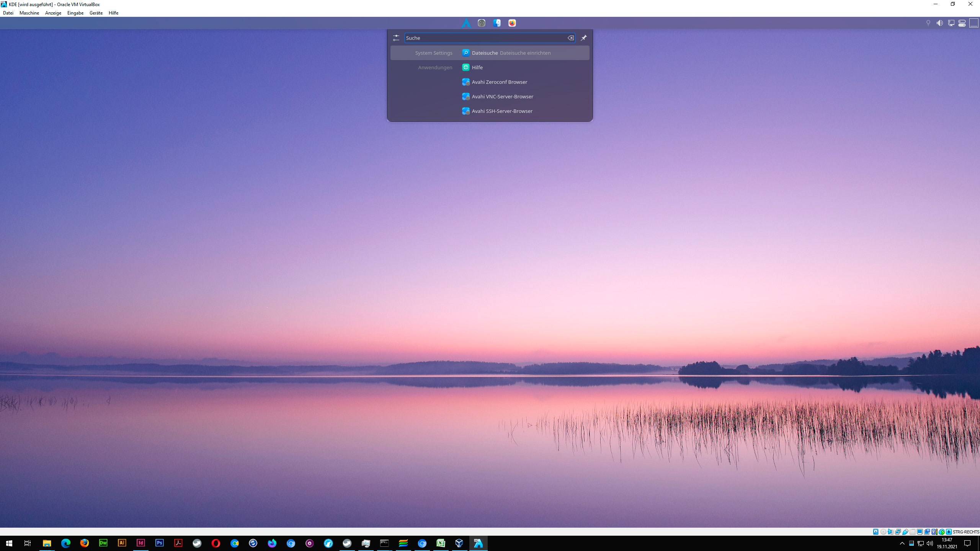Clear the Suche search text
This screenshot has width=980, height=551.
[570, 37]
